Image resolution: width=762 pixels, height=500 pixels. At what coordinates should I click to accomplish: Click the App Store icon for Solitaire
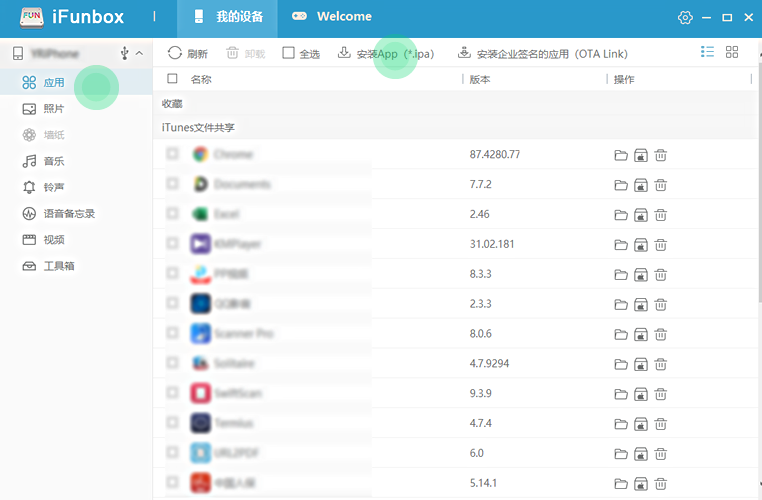[641, 363]
